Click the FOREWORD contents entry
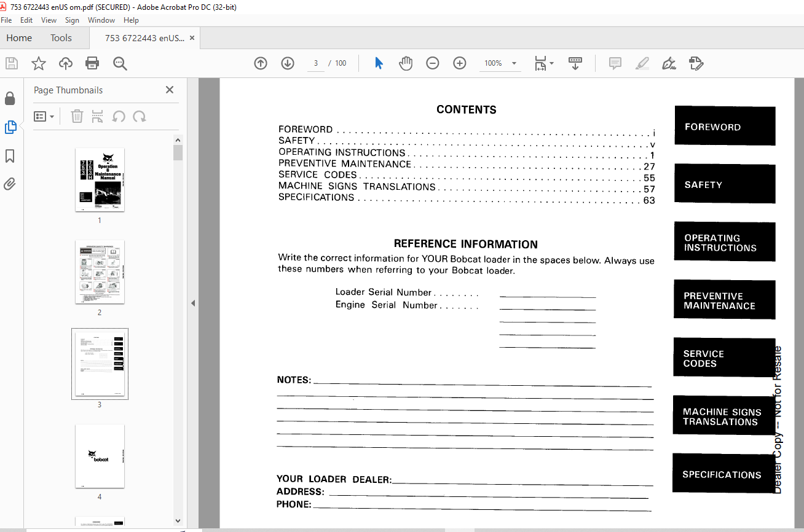Viewport: 804px width, 532px height. coord(467,130)
